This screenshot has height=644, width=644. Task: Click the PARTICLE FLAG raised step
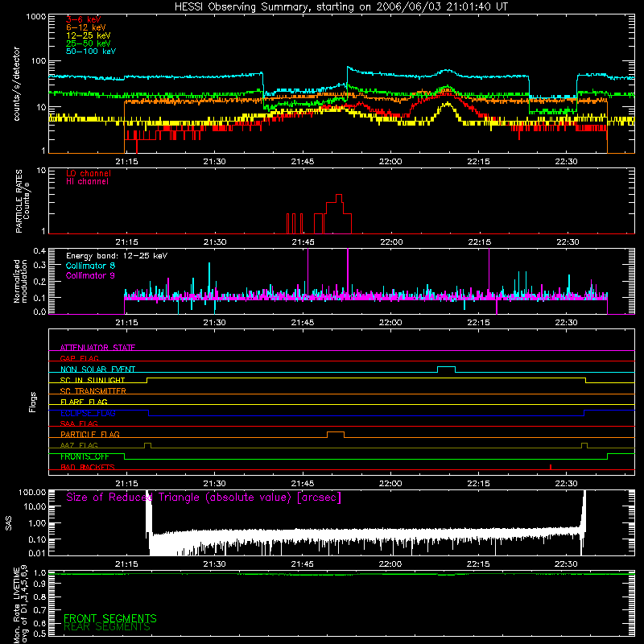pos(336,435)
